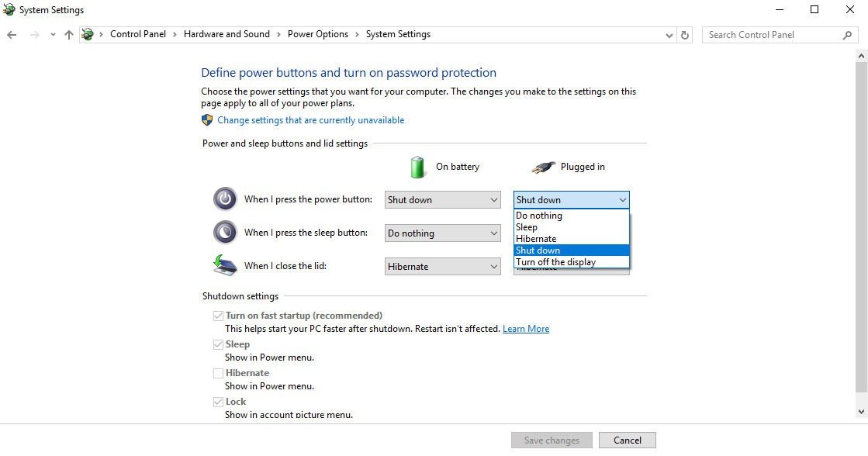The width and height of the screenshot is (868, 456).
Task: Choose highlighted Shut down list option
Action: coord(571,250)
